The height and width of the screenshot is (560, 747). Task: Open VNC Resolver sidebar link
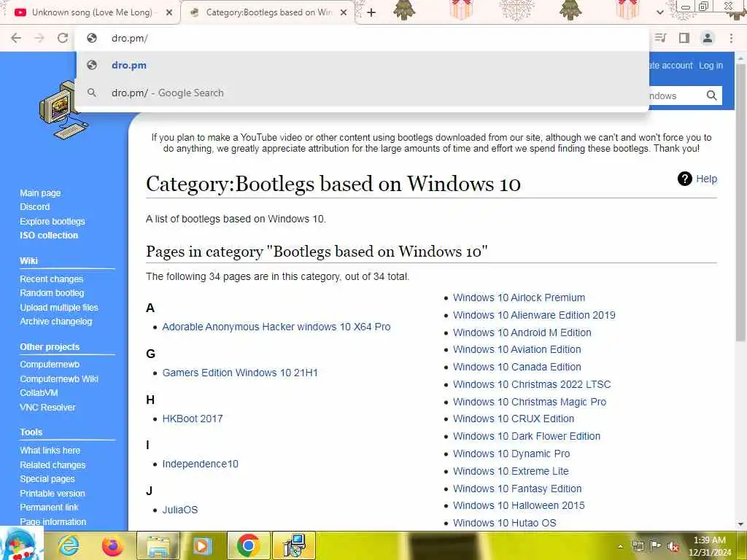click(x=47, y=408)
